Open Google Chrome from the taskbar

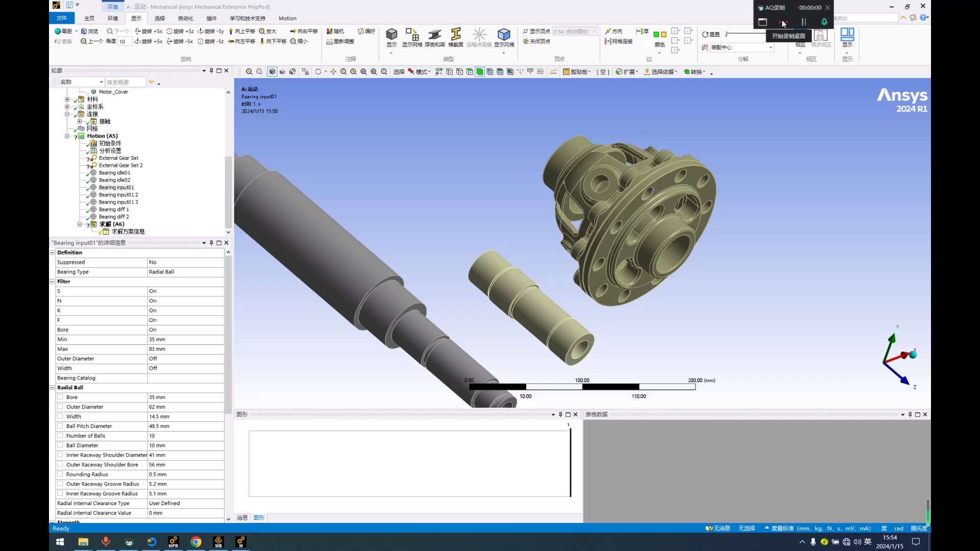196,542
